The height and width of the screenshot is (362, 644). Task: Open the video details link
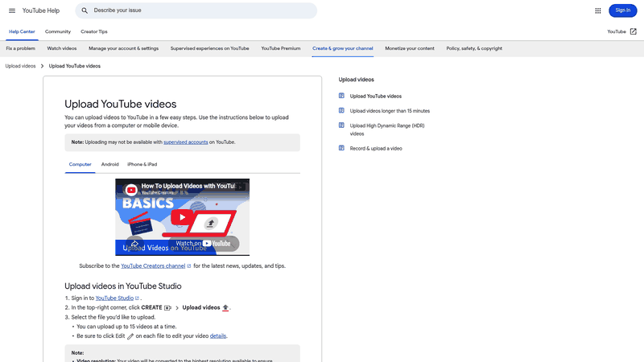point(218,335)
